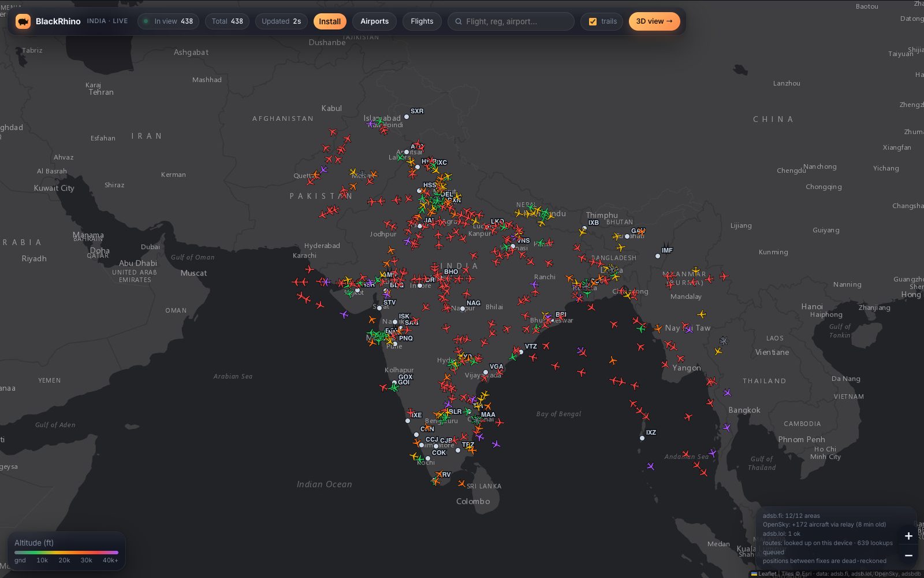Screen dimensions: 924x578
Task: Focus the Flight, reg, airport search field
Action: tap(511, 21)
